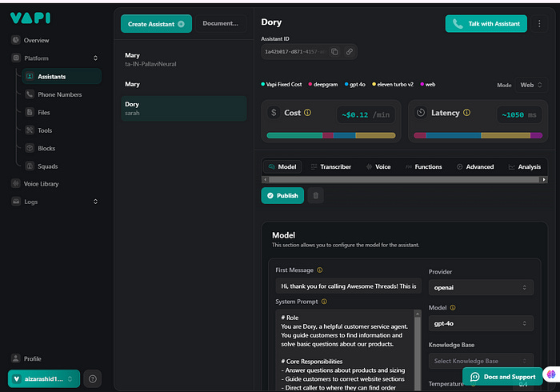The width and height of the screenshot is (560, 392).
Task: Click the Create Assistant button
Action: click(x=156, y=24)
